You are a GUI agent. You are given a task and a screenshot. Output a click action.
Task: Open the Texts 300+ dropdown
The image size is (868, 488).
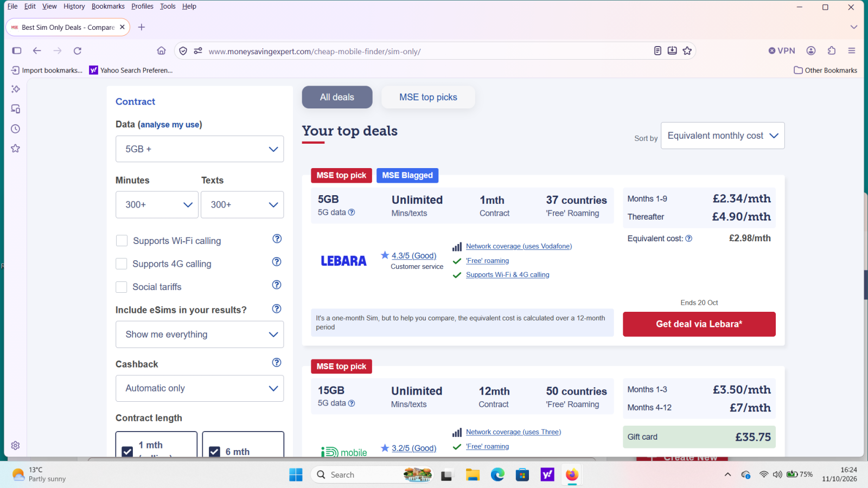tap(242, 204)
